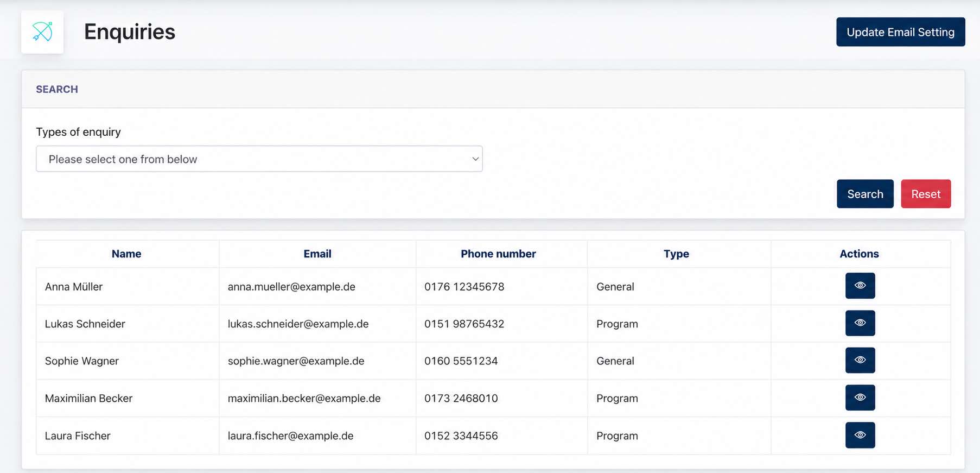980x473 pixels.
Task: Click the archery bow logo icon
Action: 42,32
